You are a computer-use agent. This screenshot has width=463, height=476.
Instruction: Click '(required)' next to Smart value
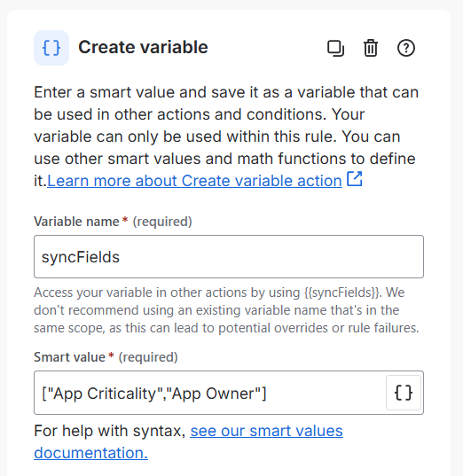[x=148, y=357]
